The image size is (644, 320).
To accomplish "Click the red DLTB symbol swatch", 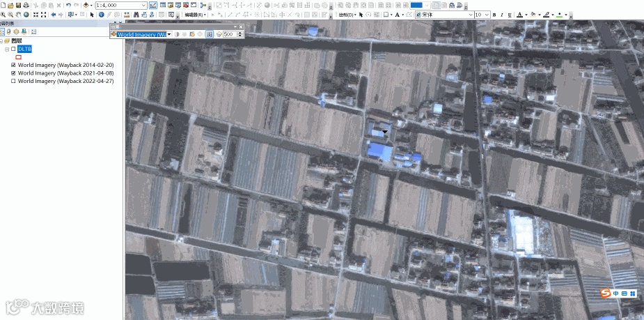I will click(19, 57).
